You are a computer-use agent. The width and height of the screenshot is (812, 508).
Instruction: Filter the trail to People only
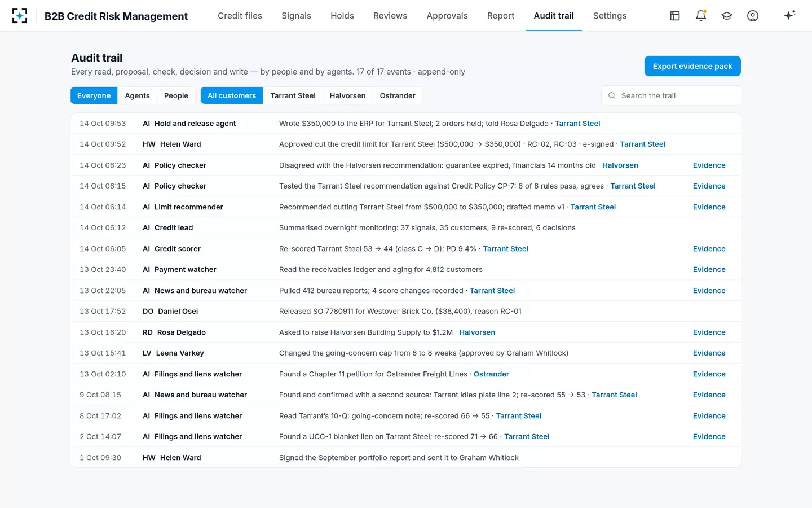pyautogui.click(x=176, y=95)
